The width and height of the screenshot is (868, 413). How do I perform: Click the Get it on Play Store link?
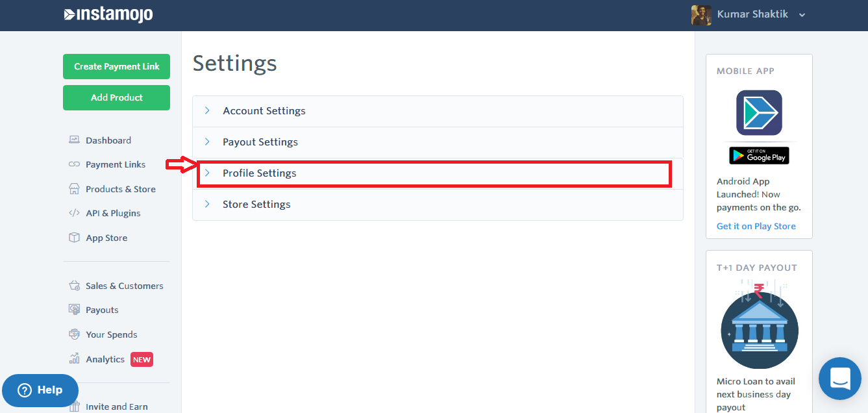click(x=756, y=226)
